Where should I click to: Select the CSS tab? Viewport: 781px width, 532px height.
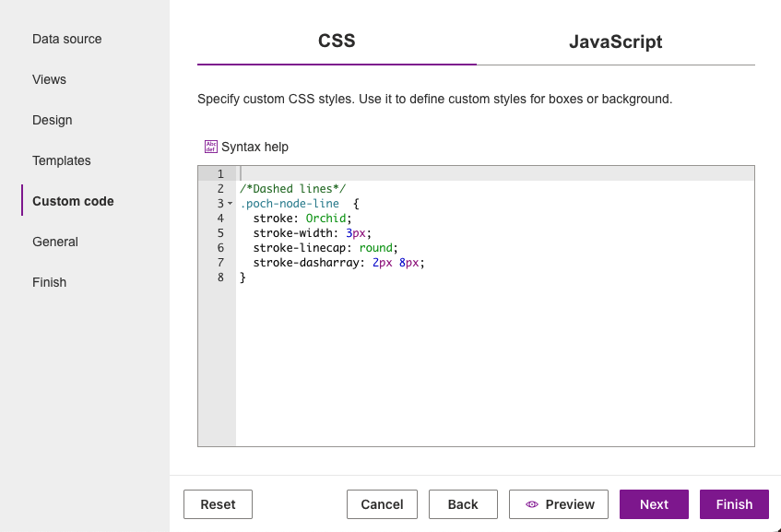click(337, 41)
